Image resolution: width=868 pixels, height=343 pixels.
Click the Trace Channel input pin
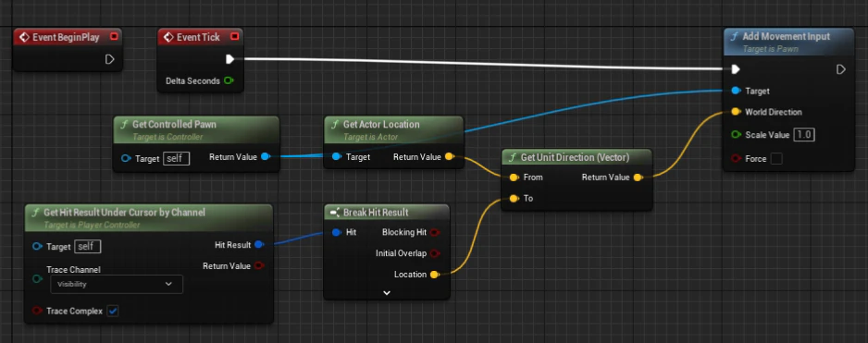[38, 279]
